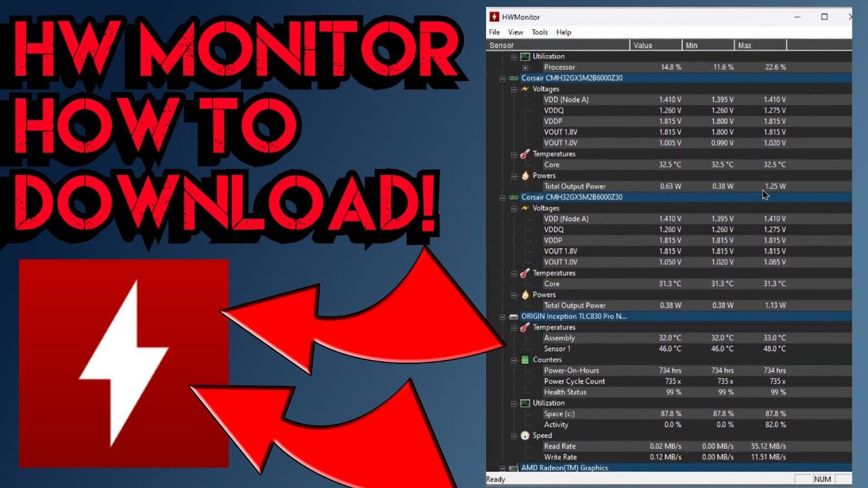Minimize the HWMonitor window

[x=797, y=17]
